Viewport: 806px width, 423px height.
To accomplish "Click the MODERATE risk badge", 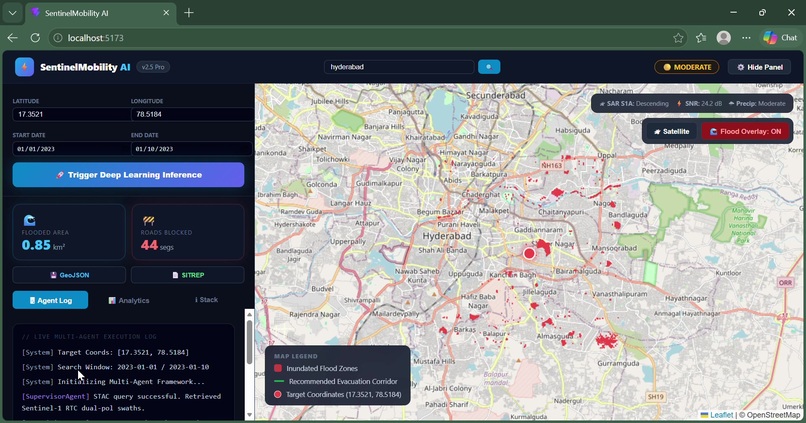I will (687, 67).
